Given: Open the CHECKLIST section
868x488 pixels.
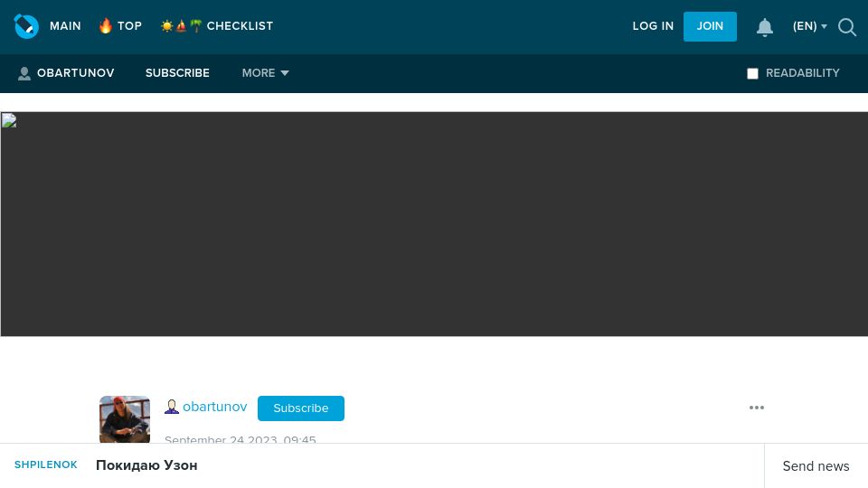Looking at the screenshot, I should pyautogui.click(x=216, y=26).
